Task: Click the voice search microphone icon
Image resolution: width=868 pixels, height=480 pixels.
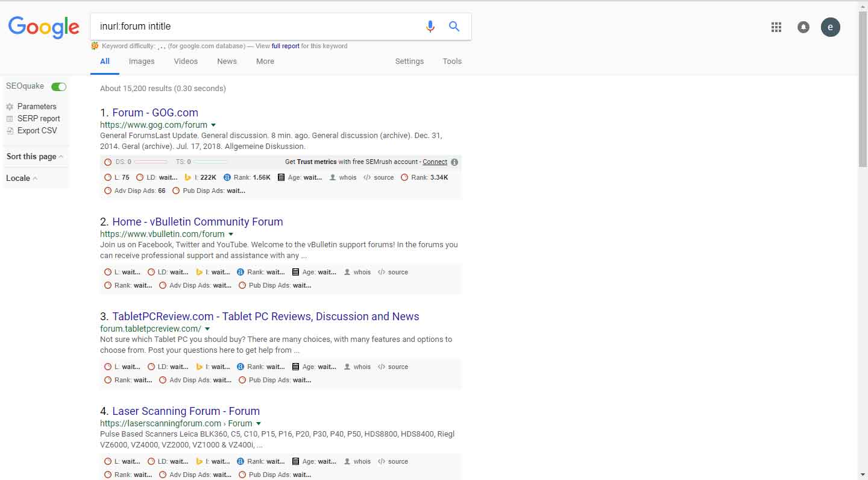Action: 430,27
